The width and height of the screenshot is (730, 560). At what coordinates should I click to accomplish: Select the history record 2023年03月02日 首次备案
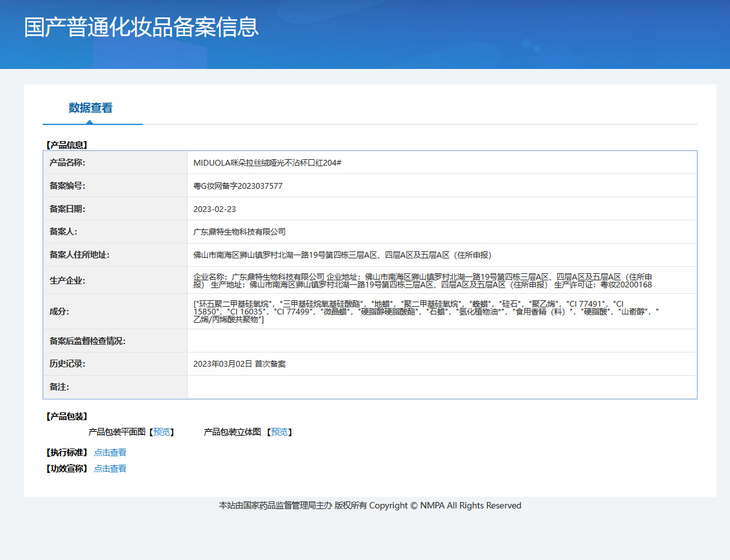(239, 363)
